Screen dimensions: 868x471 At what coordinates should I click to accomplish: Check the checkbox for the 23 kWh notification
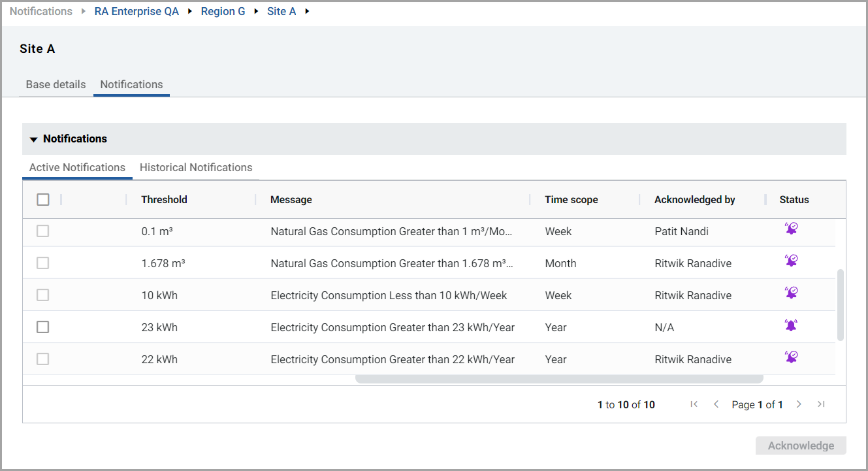[x=42, y=327]
